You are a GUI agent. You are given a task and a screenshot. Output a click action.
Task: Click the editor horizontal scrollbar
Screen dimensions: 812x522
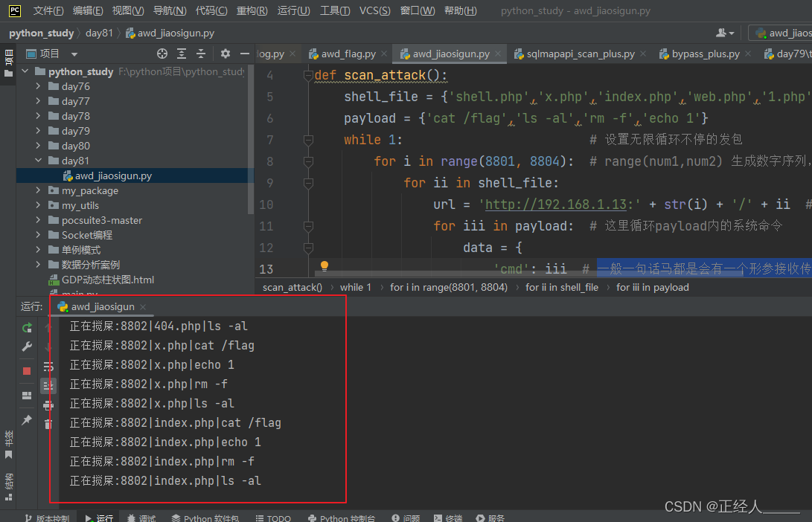click(x=528, y=274)
